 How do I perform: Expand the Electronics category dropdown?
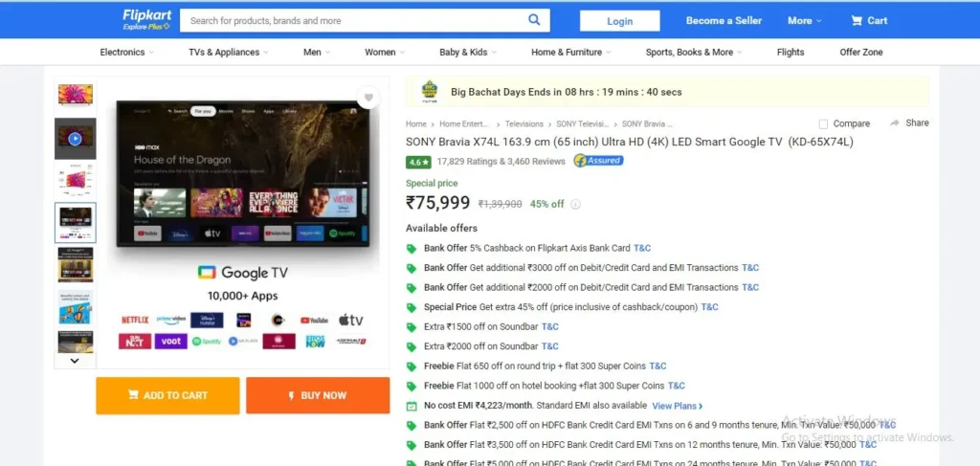127,53
